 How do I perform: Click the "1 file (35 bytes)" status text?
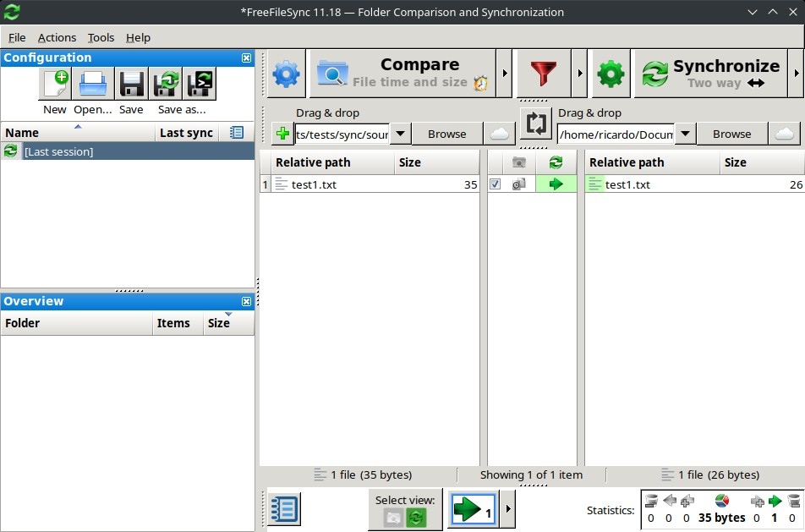[x=370, y=475]
